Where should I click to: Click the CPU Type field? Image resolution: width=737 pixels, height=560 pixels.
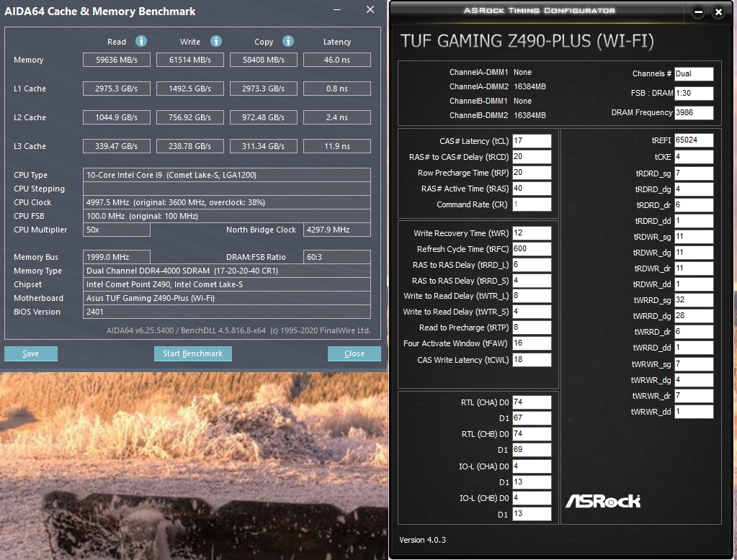pos(226,175)
